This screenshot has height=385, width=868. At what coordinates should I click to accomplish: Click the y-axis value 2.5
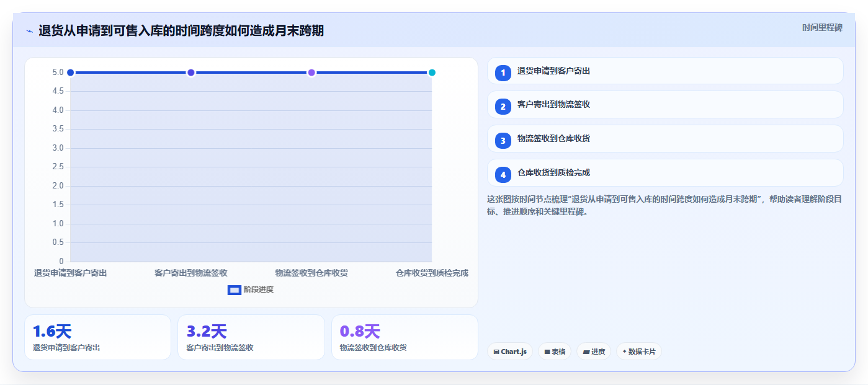pos(58,167)
